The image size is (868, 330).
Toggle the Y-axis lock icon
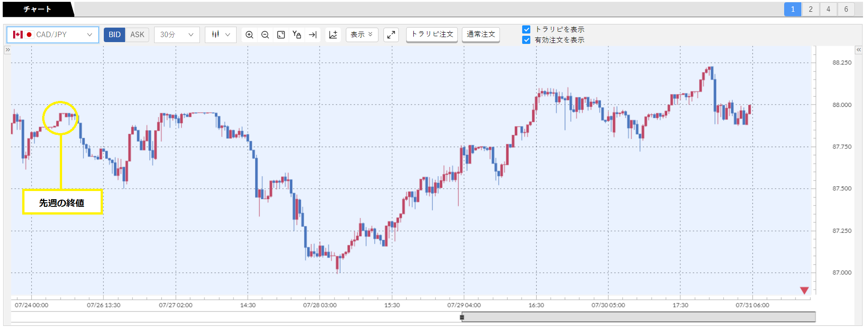click(297, 34)
